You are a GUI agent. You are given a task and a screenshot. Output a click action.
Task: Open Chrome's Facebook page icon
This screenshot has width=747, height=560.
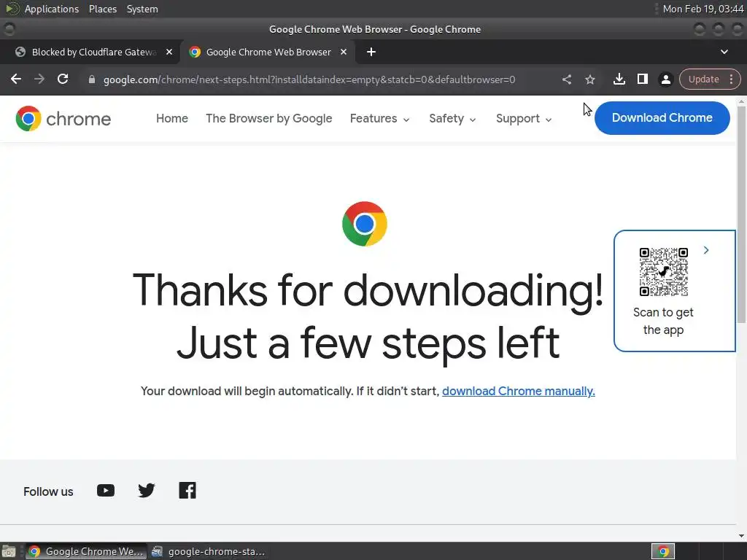[187, 491]
